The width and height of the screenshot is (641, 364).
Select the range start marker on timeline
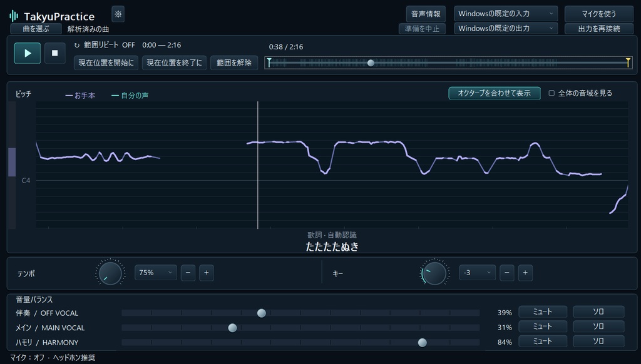(x=269, y=63)
